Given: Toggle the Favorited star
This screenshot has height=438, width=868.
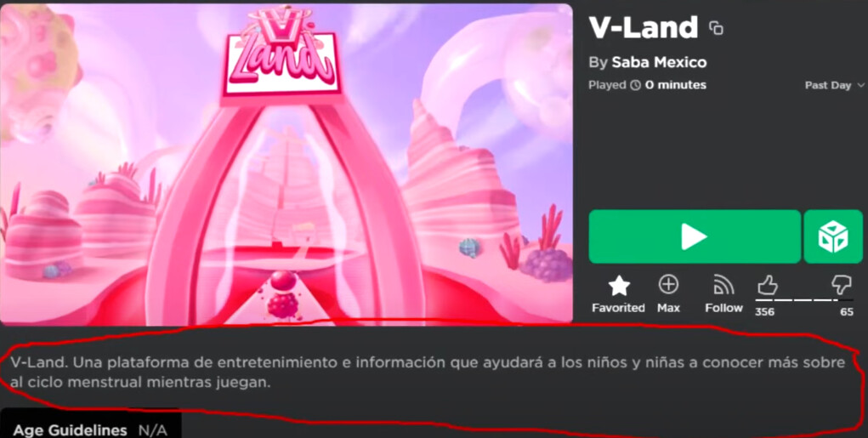Looking at the screenshot, I should pos(618,286).
